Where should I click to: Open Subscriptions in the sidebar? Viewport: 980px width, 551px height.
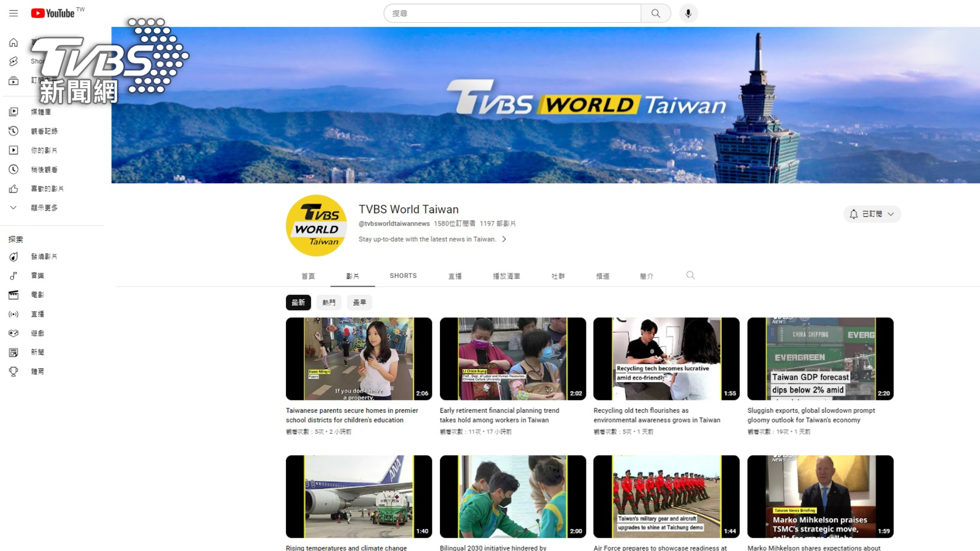(13, 81)
